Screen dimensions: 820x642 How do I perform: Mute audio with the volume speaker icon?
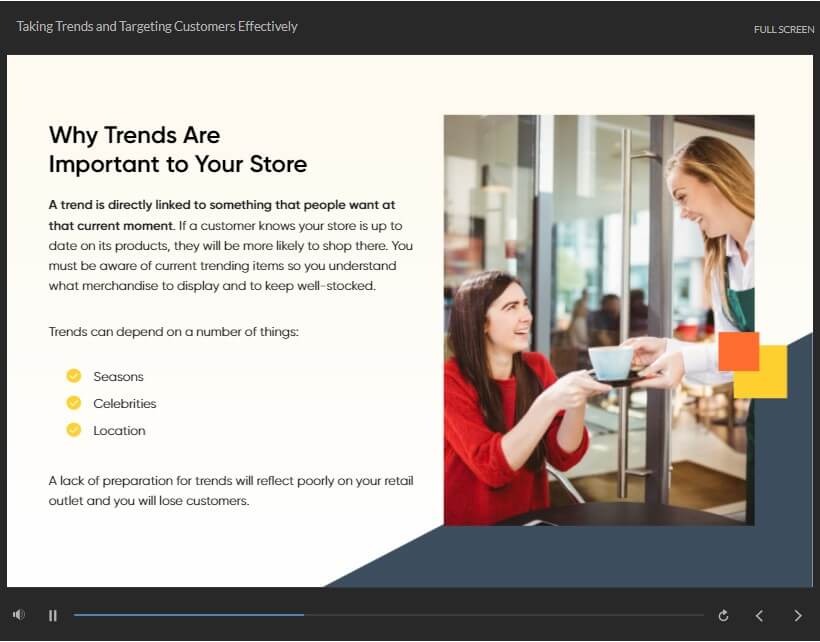tap(19, 615)
